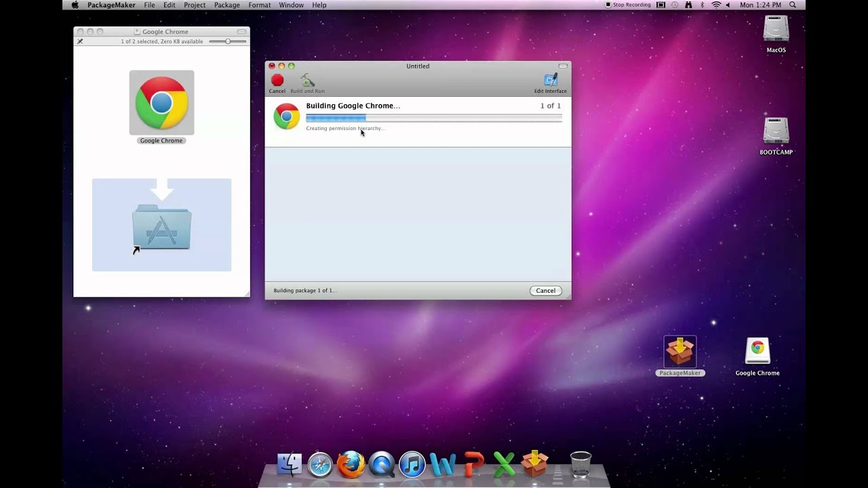Click the Google Chrome app icon in installer window
This screenshot has height=488, width=868.
click(x=161, y=103)
